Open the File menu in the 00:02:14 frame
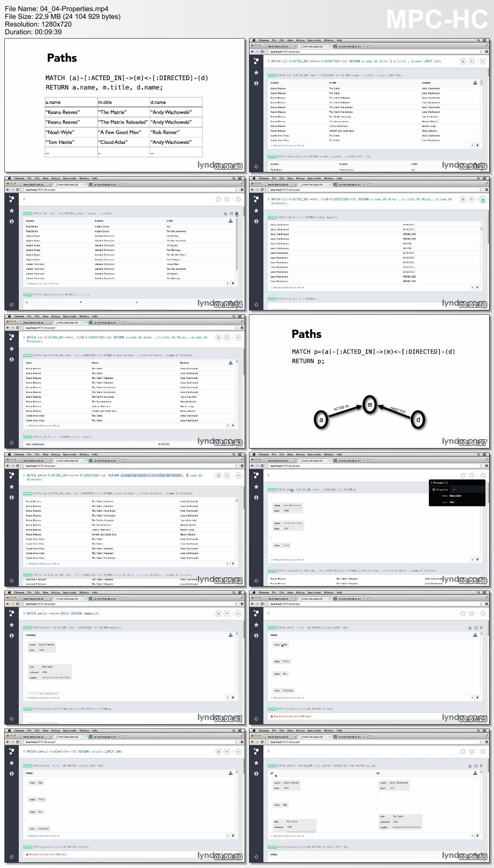The height and width of the screenshot is (868, 494). pyautogui.click(x=29, y=178)
